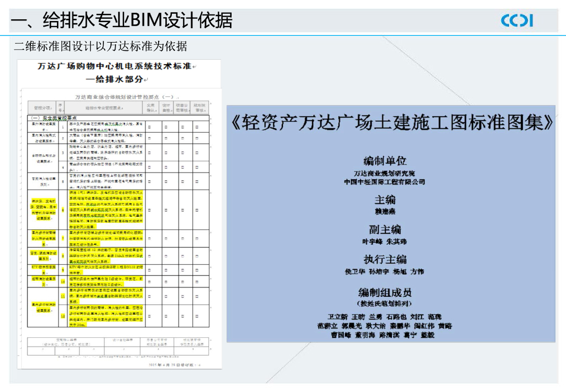Click the text 中国中轻国际工程有限公司
This screenshot has height=392, width=566.
[x=385, y=182]
